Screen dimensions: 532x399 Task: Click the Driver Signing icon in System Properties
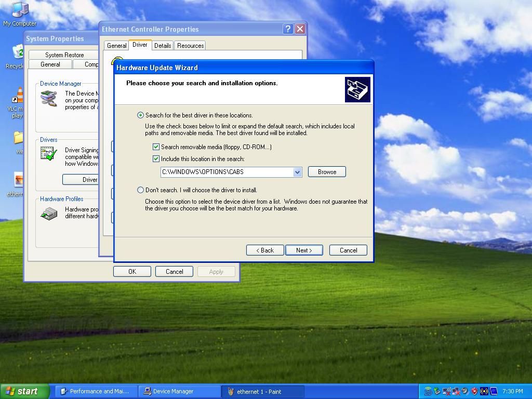click(48, 153)
